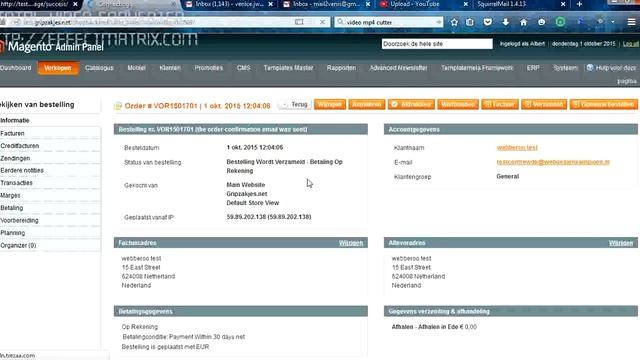Click the Opnieuw bestellen button
Image resolution: width=640 pixels, height=360 pixels.
(x=604, y=104)
